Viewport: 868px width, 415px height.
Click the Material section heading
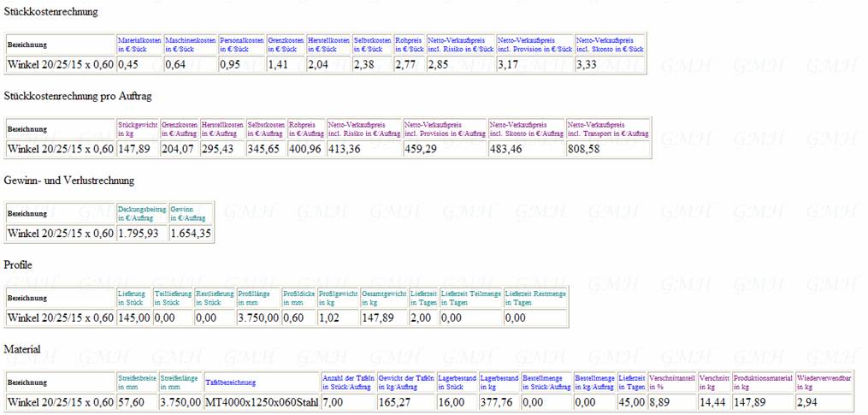[x=22, y=349]
